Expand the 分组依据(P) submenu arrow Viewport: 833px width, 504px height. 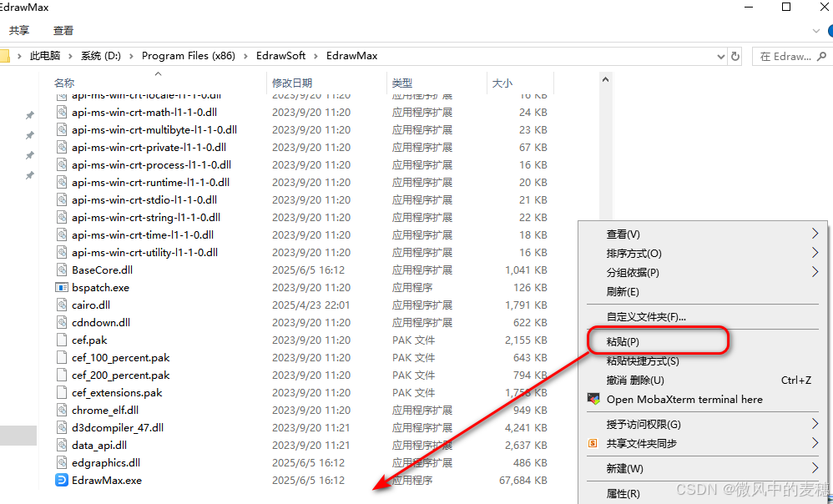(815, 272)
